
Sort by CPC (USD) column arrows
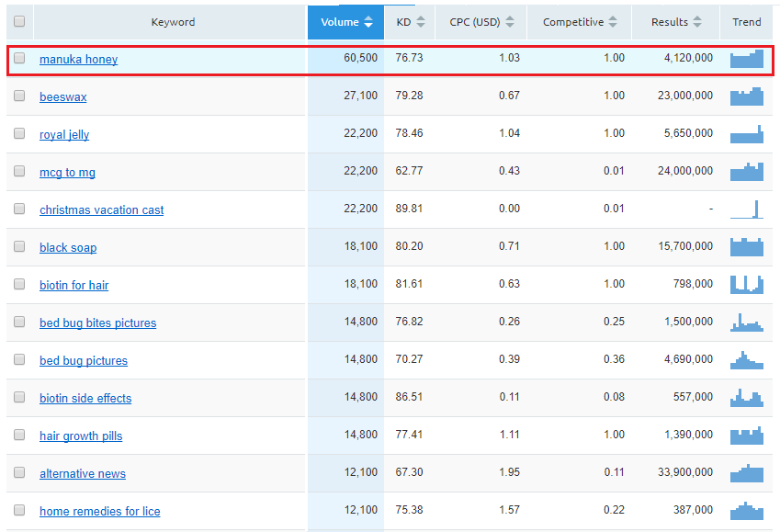click(509, 22)
